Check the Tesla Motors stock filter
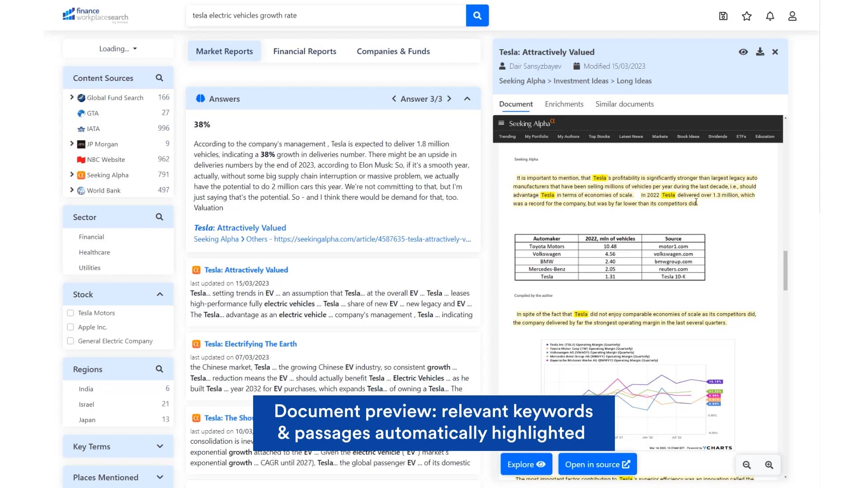The height and width of the screenshot is (488, 868). click(x=71, y=313)
